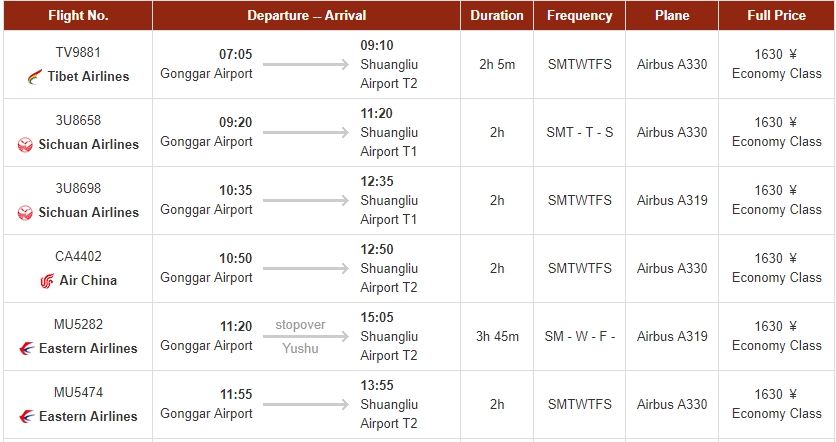Select flight number MU5282
Image resolution: width=836 pixels, height=442 pixels.
[x=78, y=324]
